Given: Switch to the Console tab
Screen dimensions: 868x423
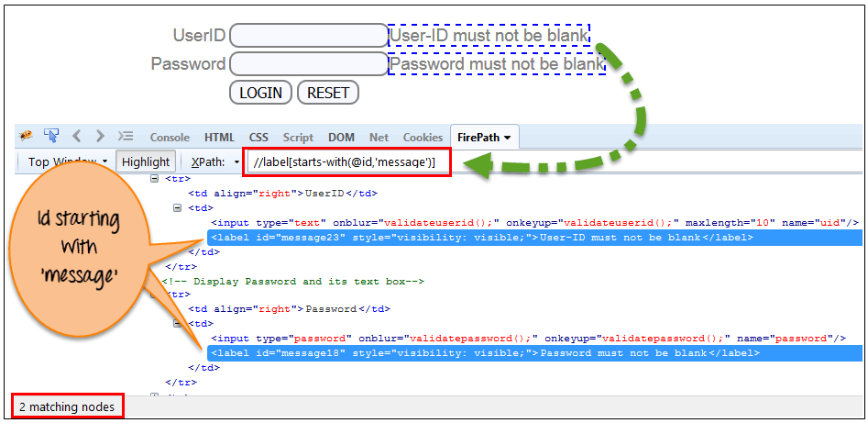Looking at the screenshot, I should point(170,138).
